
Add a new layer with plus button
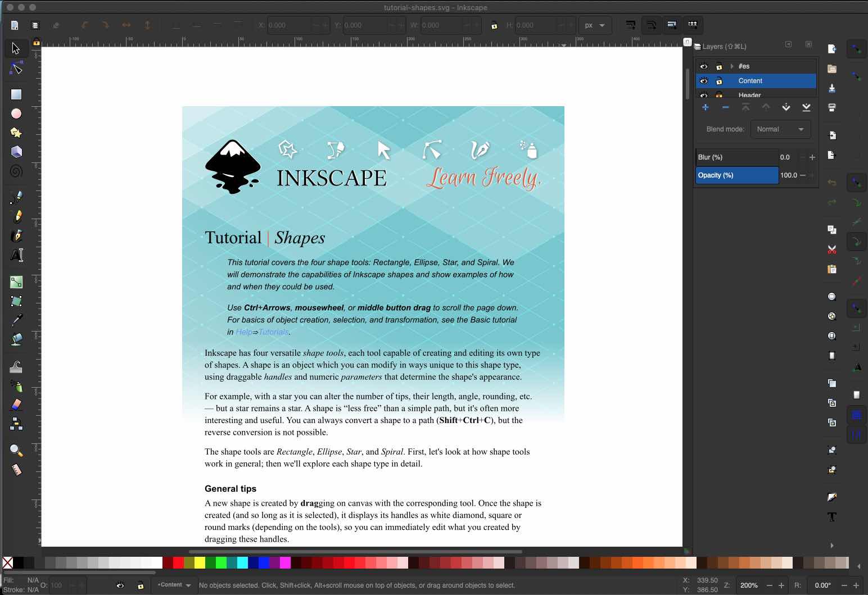(705, 107)
